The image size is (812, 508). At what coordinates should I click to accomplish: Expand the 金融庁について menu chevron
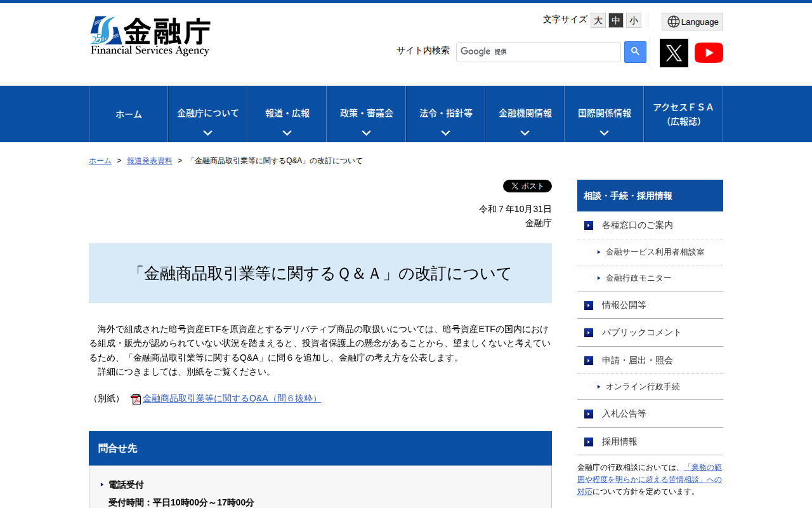207,133
